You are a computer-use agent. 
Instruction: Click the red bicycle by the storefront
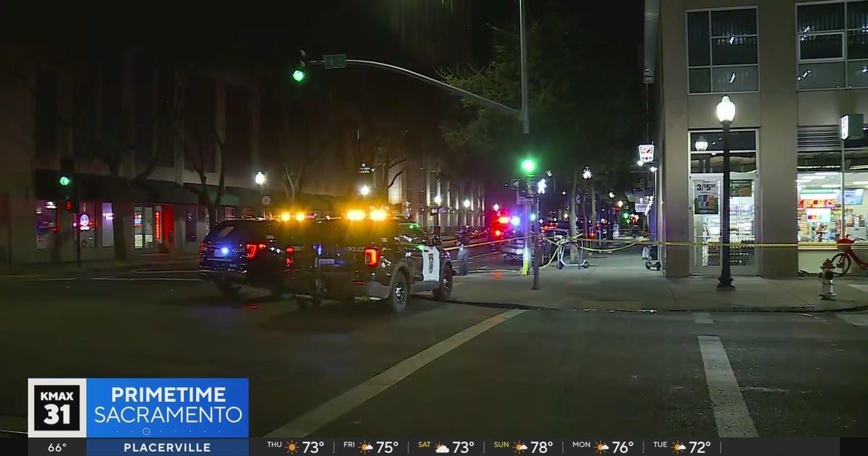click(848, 256)
